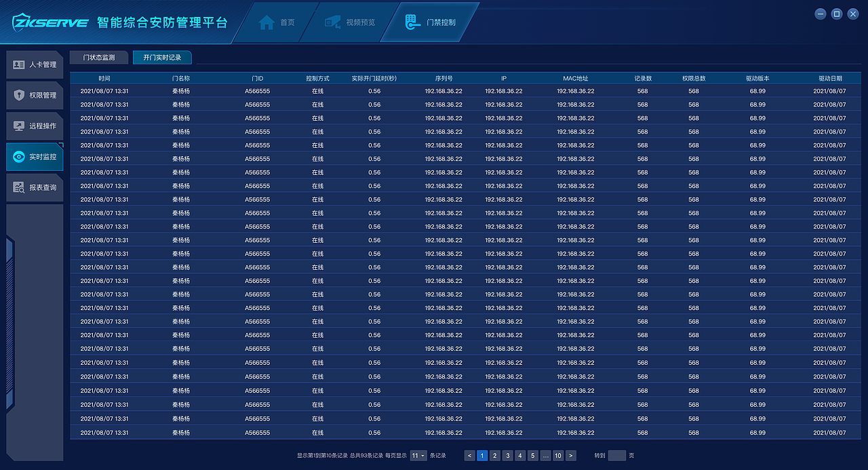This screenshot has height=470, width=868.
Task: Open 人卡管理 in the sidebar
Action: (x=35, y=64)
